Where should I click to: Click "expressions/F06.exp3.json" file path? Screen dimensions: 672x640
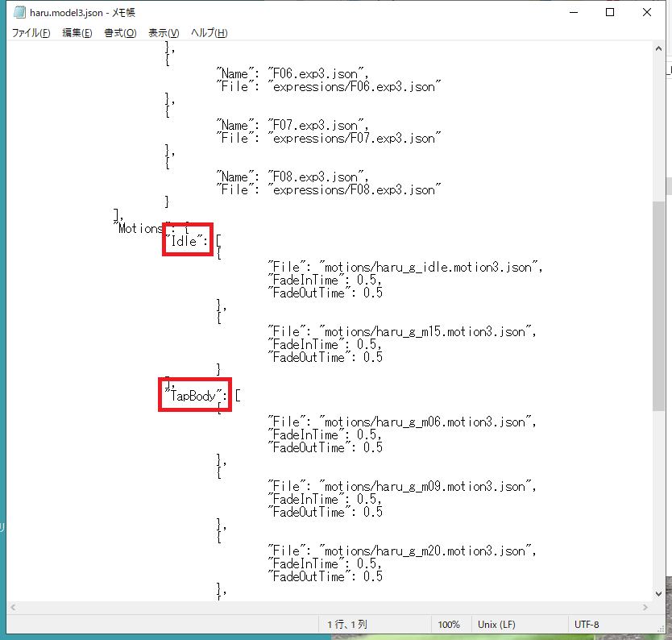click(354, 86)
